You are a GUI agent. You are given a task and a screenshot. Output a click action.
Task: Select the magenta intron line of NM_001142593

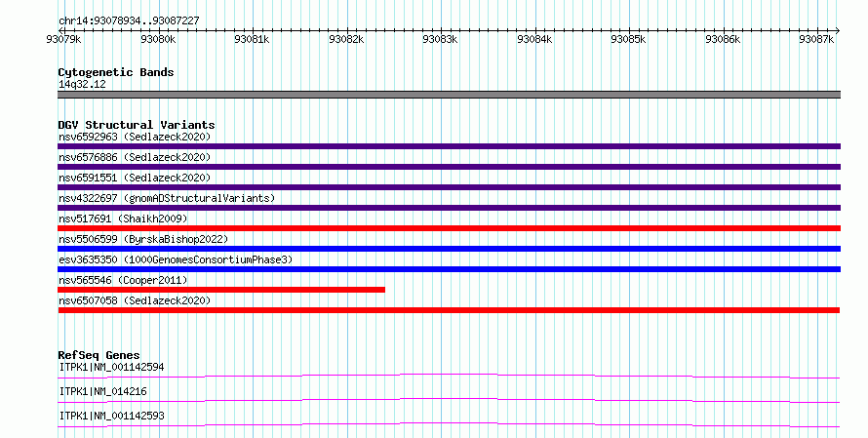click(449, 424)
